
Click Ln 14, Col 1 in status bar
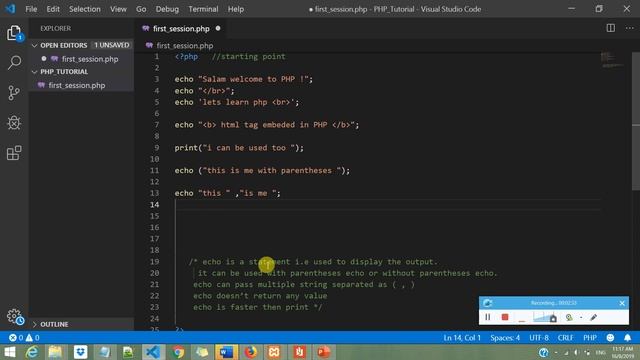(x=462, y=338)
